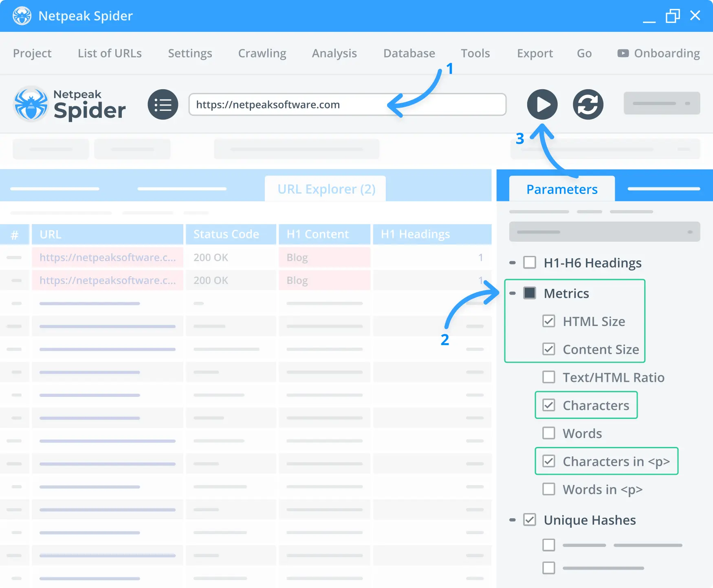Uncheck the Characters checkbox

click(548, 405)
